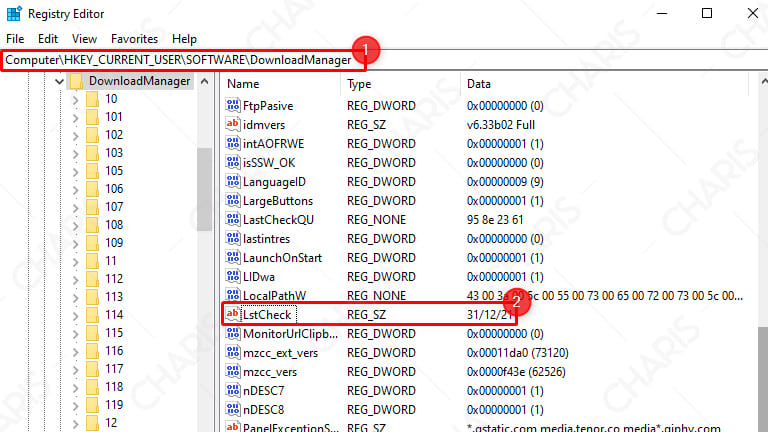This screenshot has height=432, width=768.
Task: Select the nDESC7 value icon
Action: (x=233, y=390)
